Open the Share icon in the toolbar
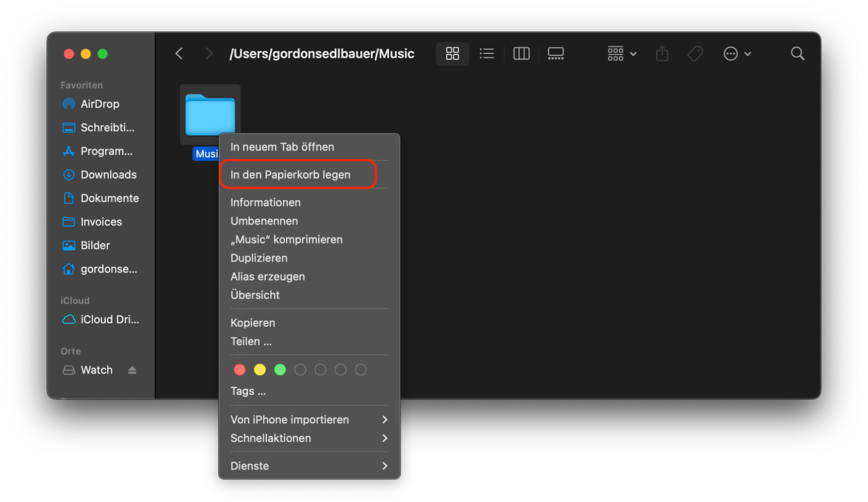Image resolution: width=868 pixels, height=502 pixels. tap(661, 53)
